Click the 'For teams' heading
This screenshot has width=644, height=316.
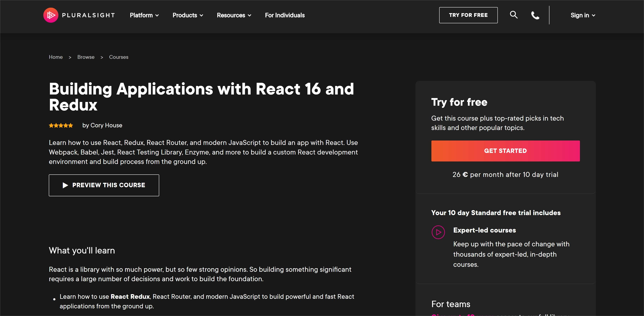coord(451,304)
